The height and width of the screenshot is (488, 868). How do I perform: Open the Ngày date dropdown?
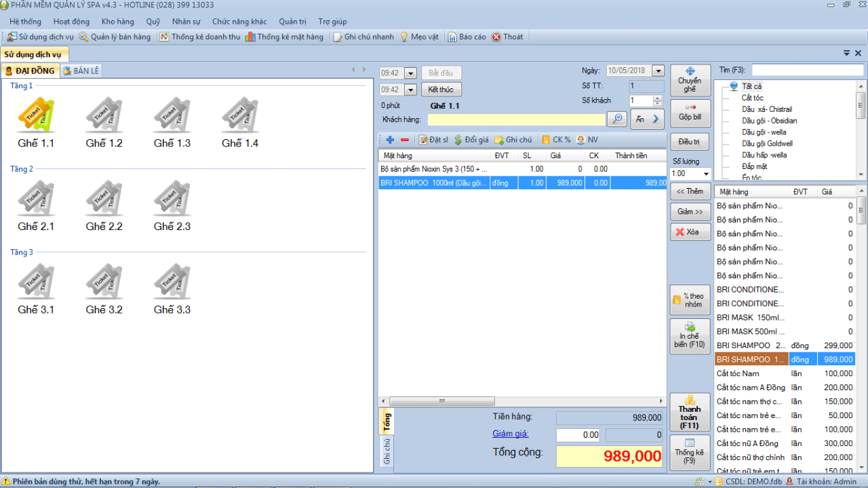pyautogui.click(x=658, y=71)
